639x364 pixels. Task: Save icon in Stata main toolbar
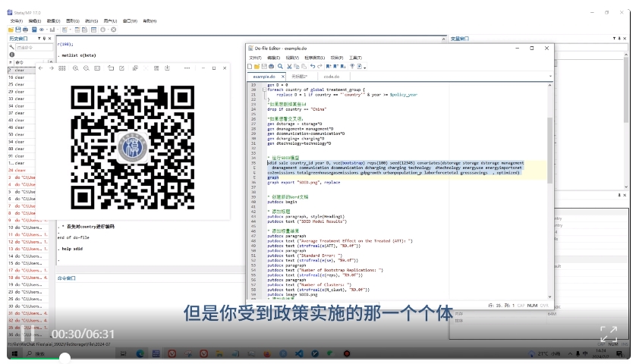click(18, 30)
